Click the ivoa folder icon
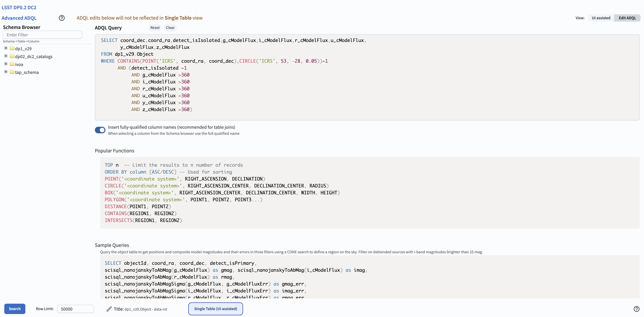The height and width of the screenshot is (317, 644). [12, 64]
